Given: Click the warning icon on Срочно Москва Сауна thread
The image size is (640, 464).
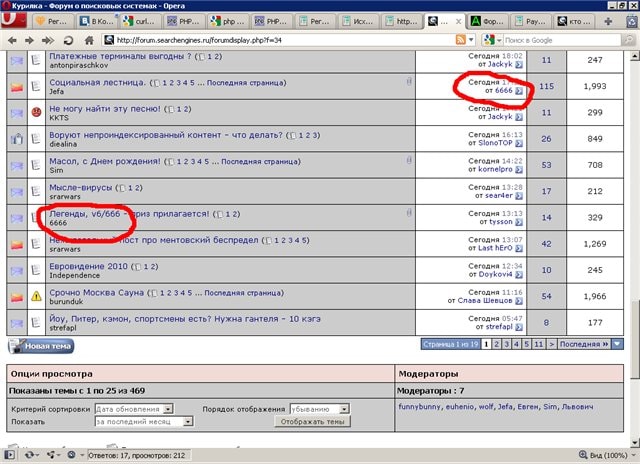Looking at the screenshot, I should point(36,295).
